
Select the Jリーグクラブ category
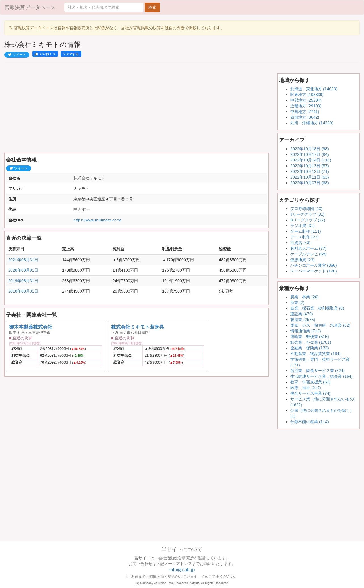[x=307, y=214]
